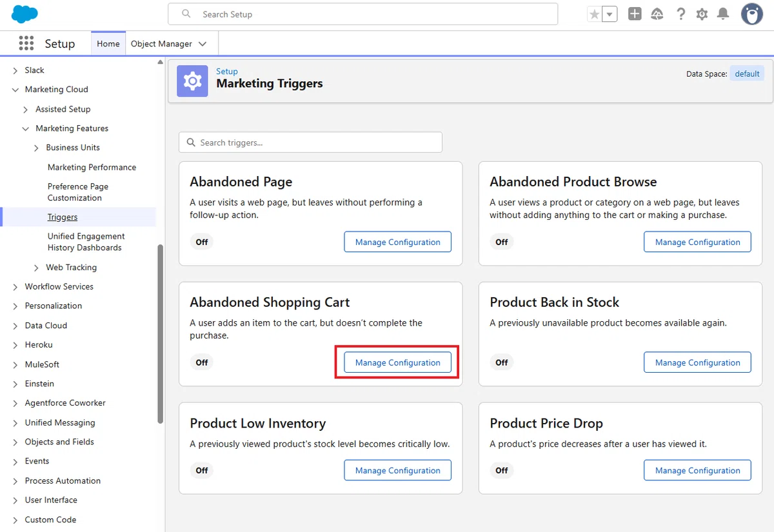
Task: Click the Off status on Abandoned Shopping Cart
Action: pyautogui.click(x=202, y=362)
